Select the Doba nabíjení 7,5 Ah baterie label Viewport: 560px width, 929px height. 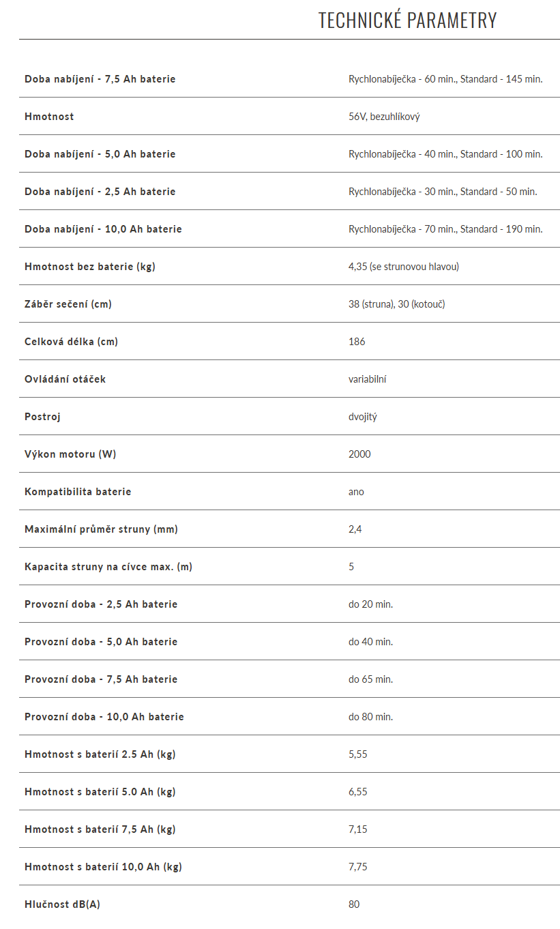click(100, 79)
